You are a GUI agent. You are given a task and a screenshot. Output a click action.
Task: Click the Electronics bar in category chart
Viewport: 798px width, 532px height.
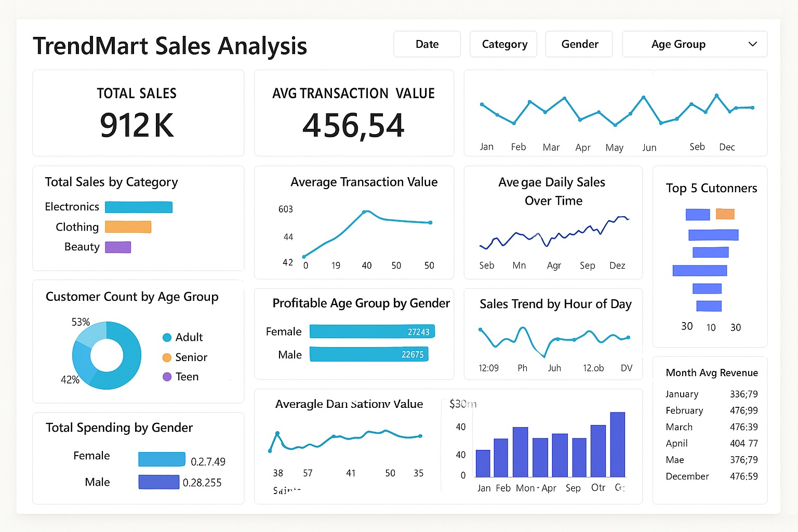[x=139, y=207]
